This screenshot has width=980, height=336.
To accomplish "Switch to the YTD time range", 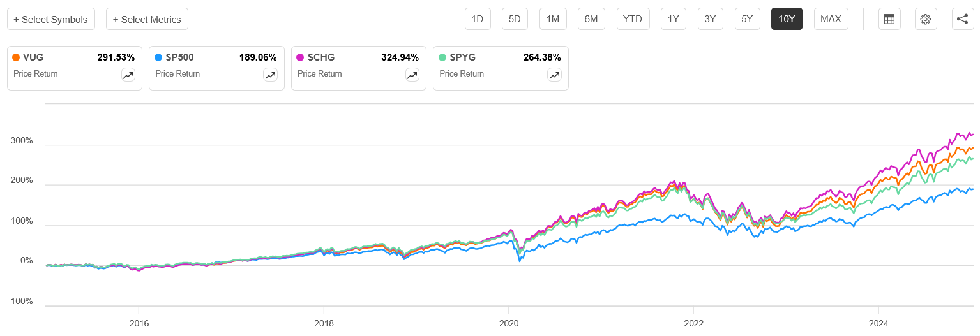I will pyautogui.click(x=633, y=19).
